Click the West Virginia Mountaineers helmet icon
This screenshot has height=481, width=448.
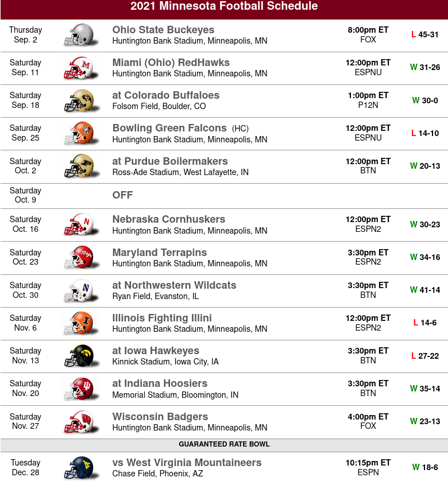pos(82,468)
